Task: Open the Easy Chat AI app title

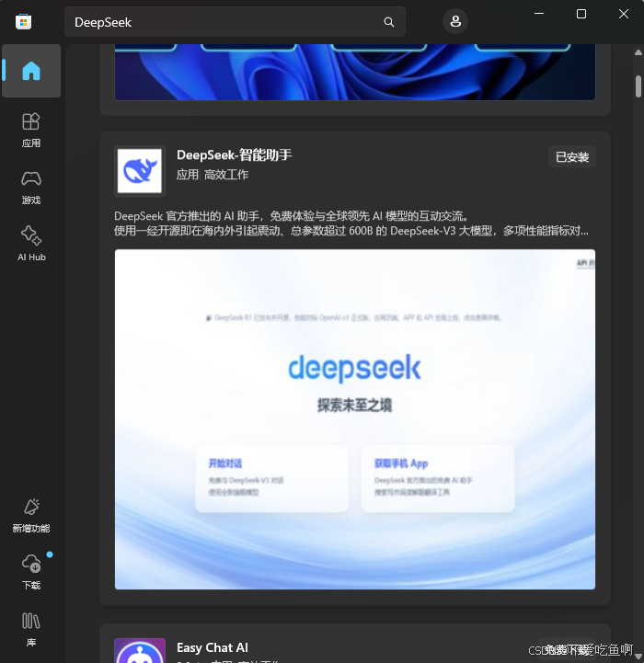Action: click(213, 647)
